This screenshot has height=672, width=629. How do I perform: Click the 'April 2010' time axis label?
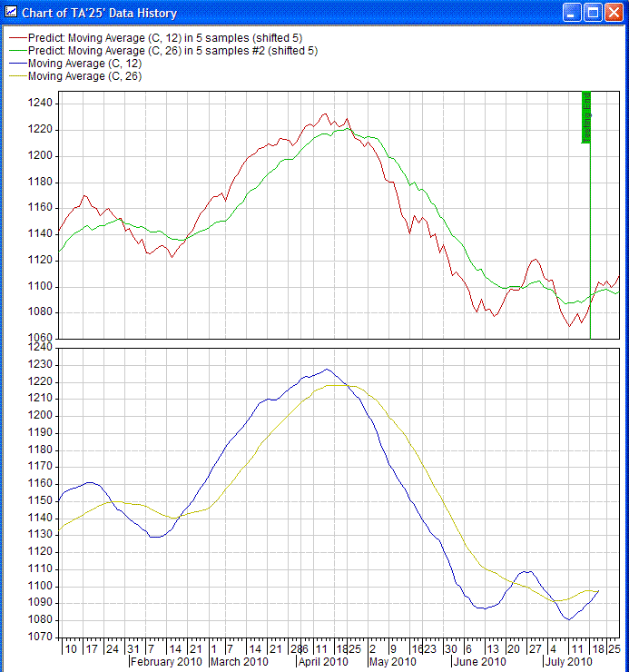pyautogui.click(x=323, y=662)
